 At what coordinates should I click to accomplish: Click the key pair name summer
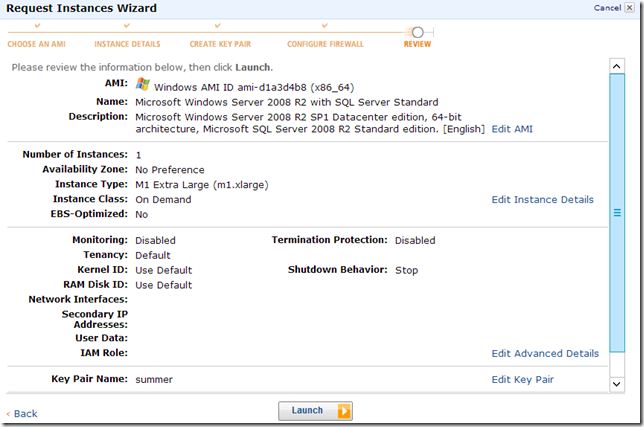(154, 379)
